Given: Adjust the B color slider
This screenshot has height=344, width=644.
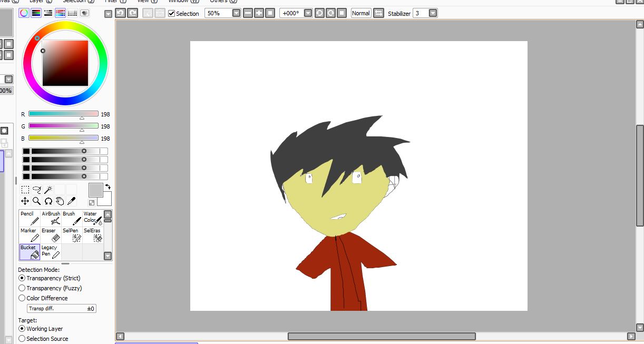Looking at the screenshot, I should pos(63,138).
